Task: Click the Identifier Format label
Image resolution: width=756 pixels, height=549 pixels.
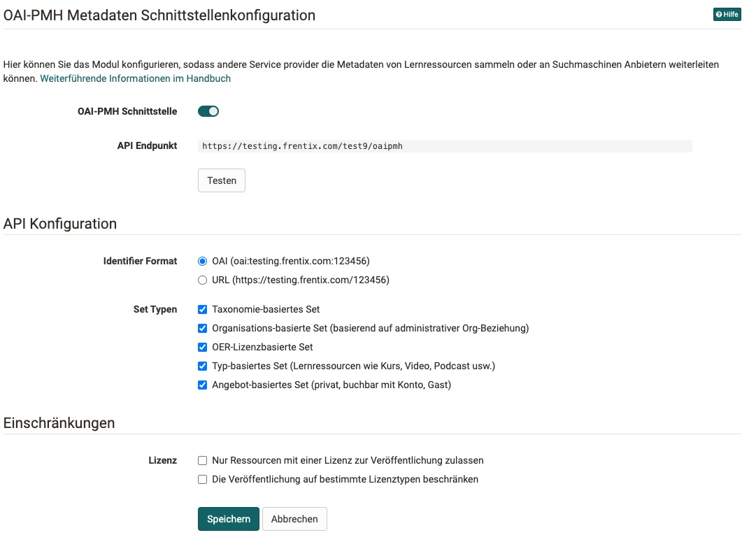Action: click(141, 262)
